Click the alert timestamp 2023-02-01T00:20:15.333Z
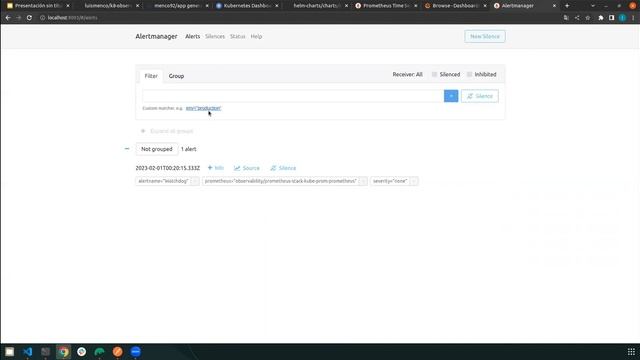The height and width of the screenshot is (360, 640). (x=168, y=168)
